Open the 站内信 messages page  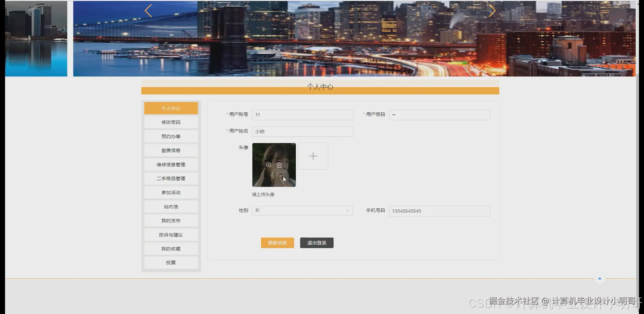(x=171, y=206)
